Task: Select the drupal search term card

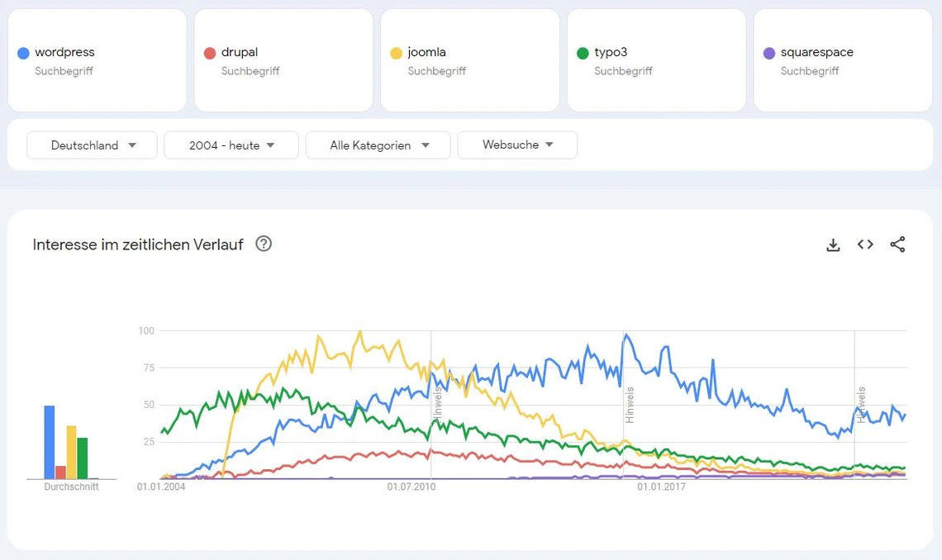Action: 283,60
